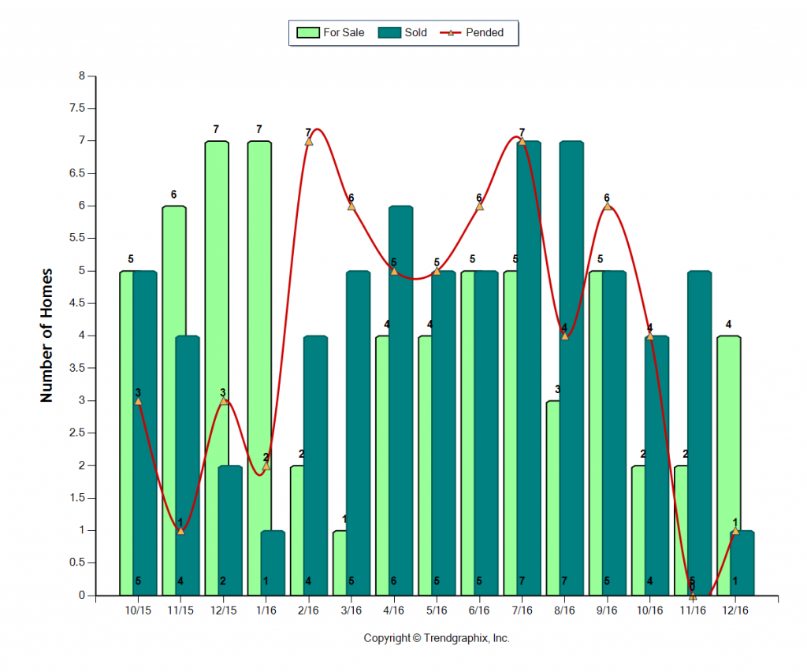Image resolution: width=807 pixels, height=672 pixels.
Task: Select the 9/16 x-axis label
Action: (608, 611)
